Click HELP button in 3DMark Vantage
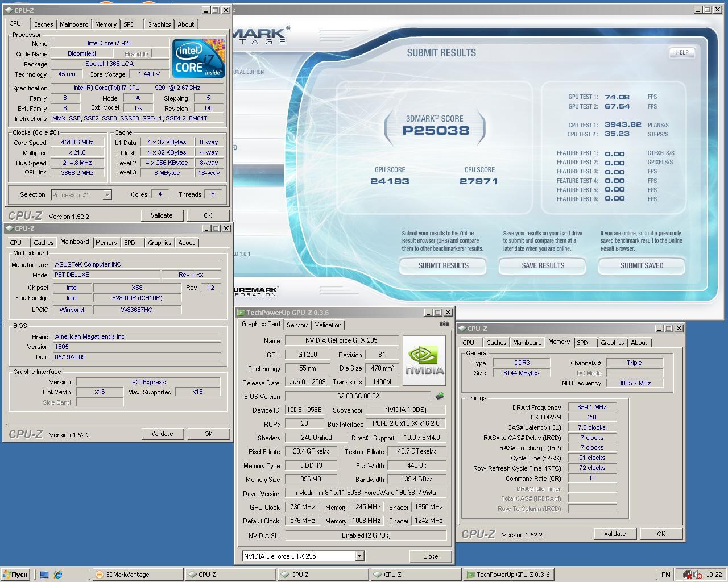728x582 pixels. click(x=682, y=52)
